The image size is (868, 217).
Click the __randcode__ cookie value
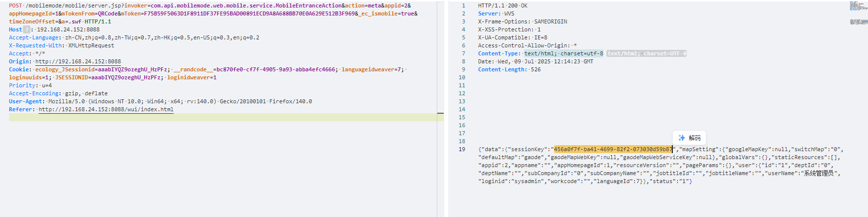276,69
